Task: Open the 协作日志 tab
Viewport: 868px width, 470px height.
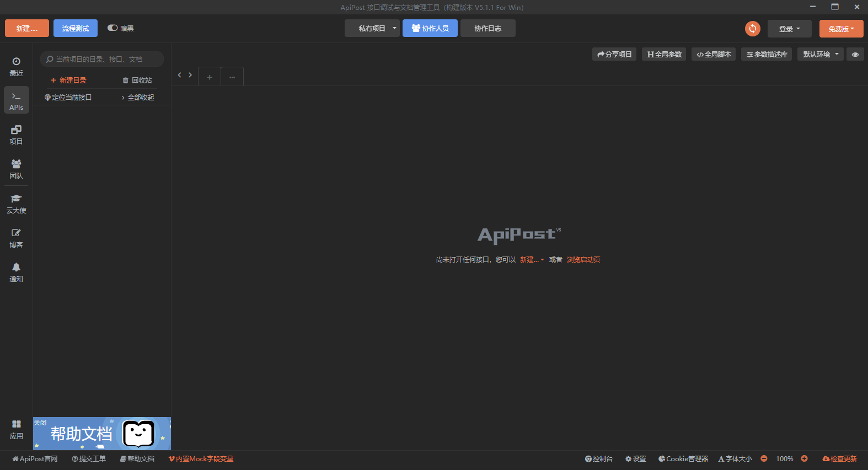Action: click(x=488, y=28)
